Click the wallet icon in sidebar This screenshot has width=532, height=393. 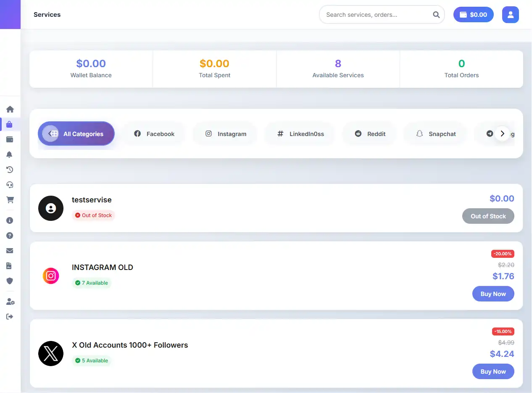(x=10, y=140)
